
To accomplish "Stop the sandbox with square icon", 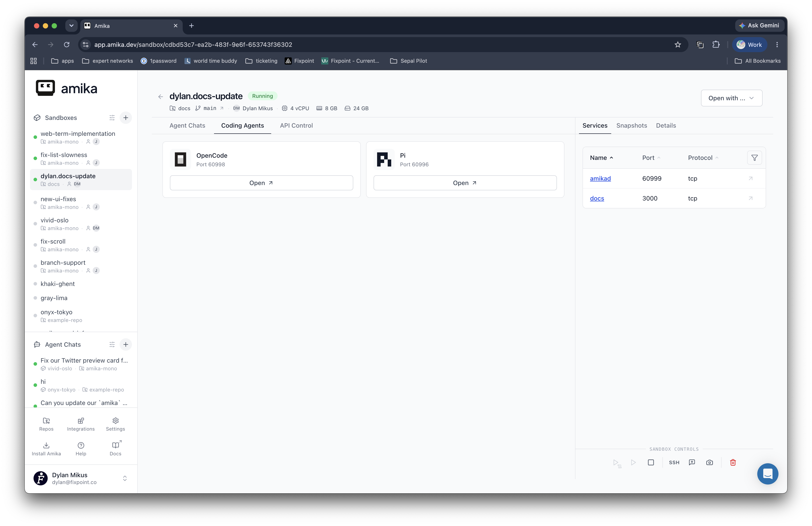I will (x=651, y=462).
